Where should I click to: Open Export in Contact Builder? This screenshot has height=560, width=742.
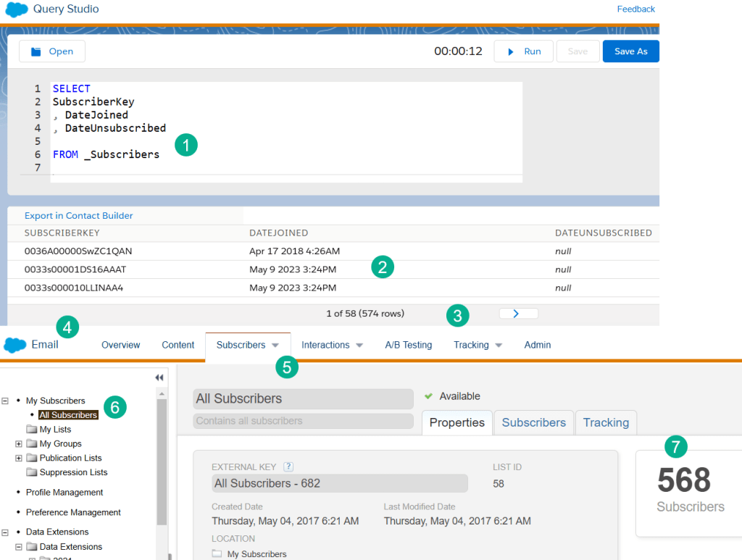pos(78,215)
